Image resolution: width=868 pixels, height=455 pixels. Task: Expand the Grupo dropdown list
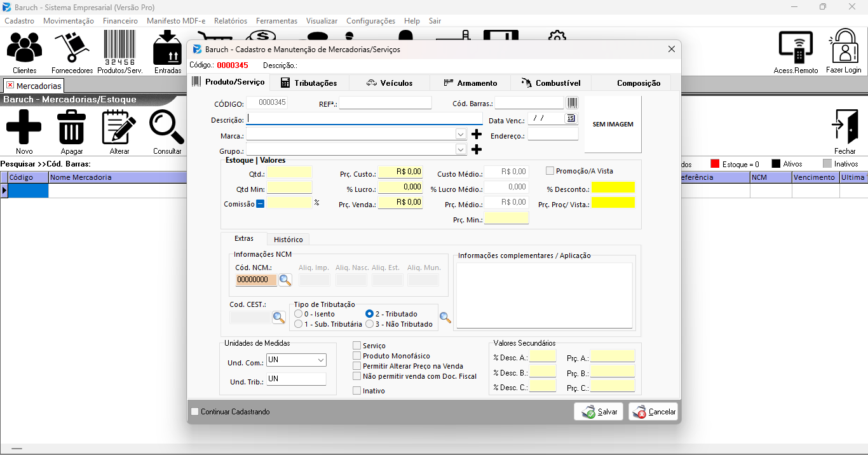coord(461,149)
